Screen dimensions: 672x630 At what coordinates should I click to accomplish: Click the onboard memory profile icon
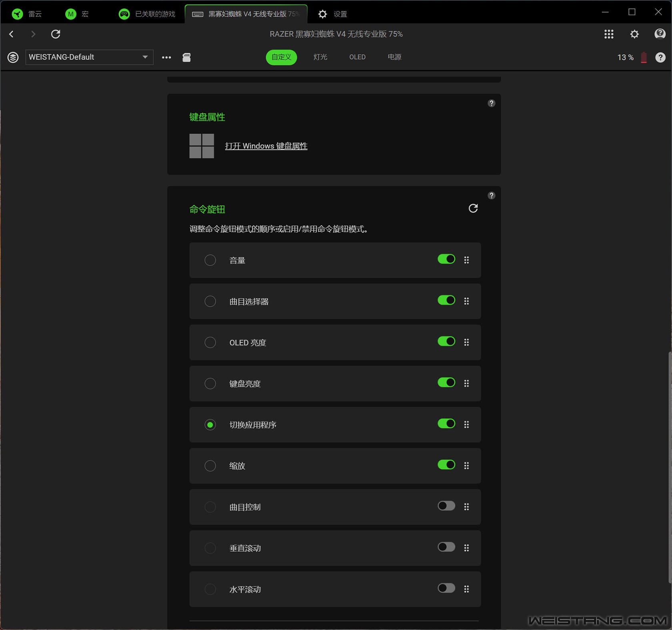point(186,57)
